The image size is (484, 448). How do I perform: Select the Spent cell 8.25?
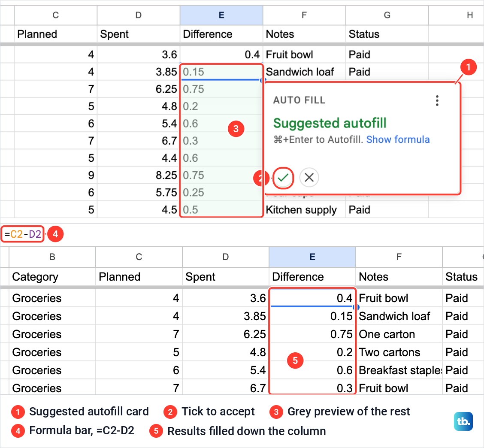(139, 176)
